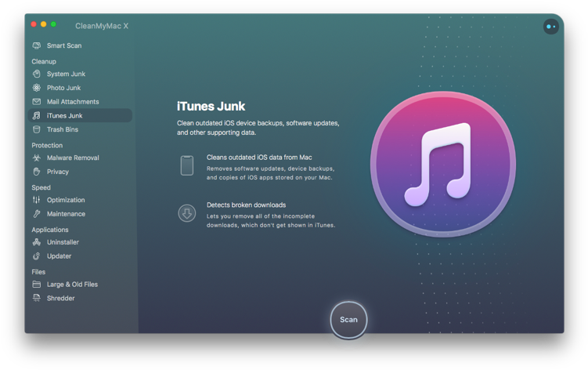The width and height of the screenshot is (588, 370).
Task: Click the CleanMyMac X window title
Action: click(102, 26)
